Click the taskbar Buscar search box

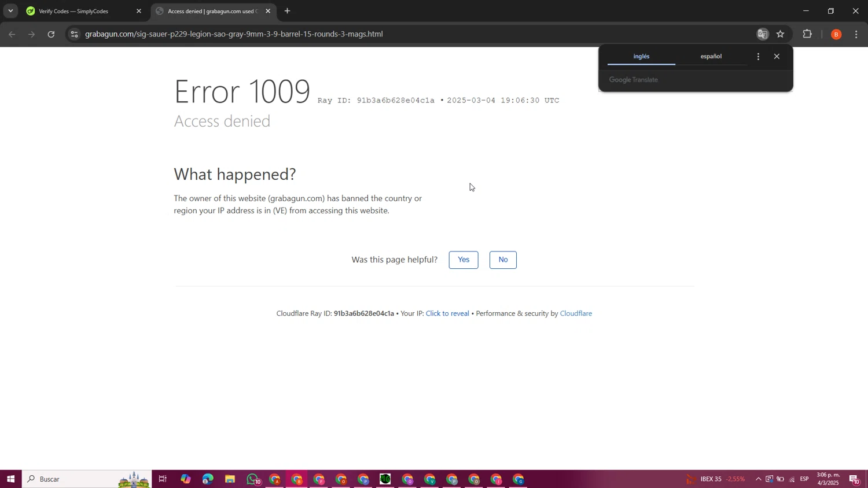pyautogui.click(x=87, y=479)
